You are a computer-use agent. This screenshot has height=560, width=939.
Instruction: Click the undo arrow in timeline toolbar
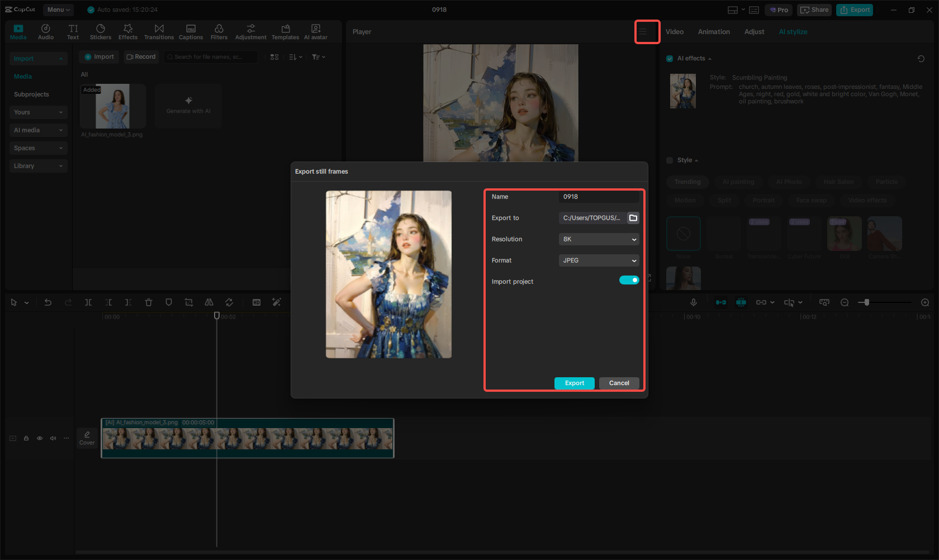[x=48, y=302]
